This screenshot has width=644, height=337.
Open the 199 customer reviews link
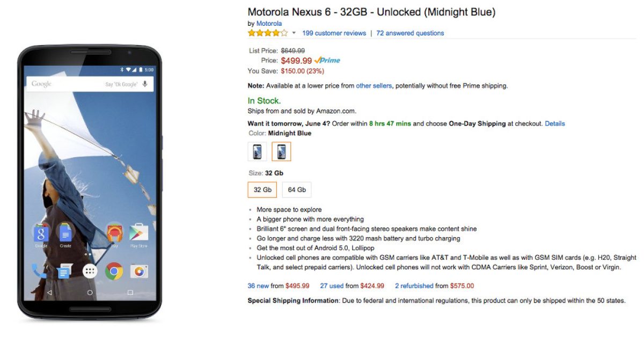coord(334,33)
